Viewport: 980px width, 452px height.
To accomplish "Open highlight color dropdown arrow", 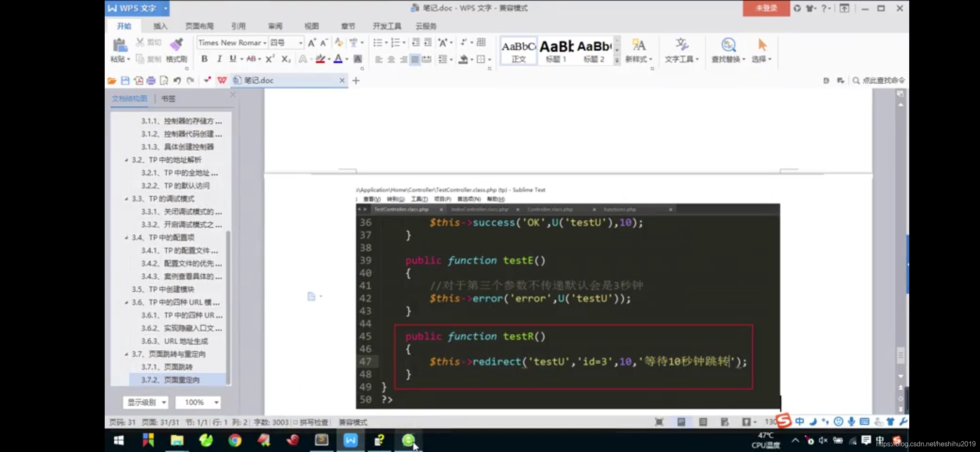I will point(329,59).
